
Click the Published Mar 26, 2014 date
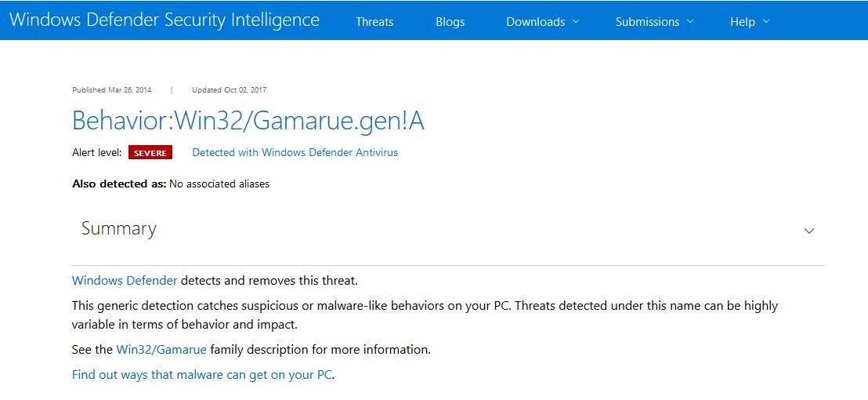[111, 90]
